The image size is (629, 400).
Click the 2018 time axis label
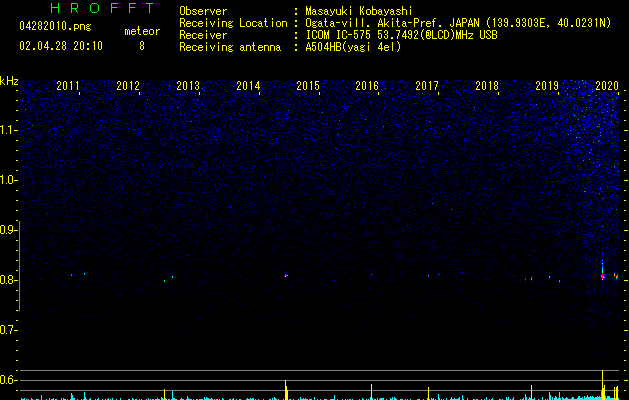[x=487, y=86]
